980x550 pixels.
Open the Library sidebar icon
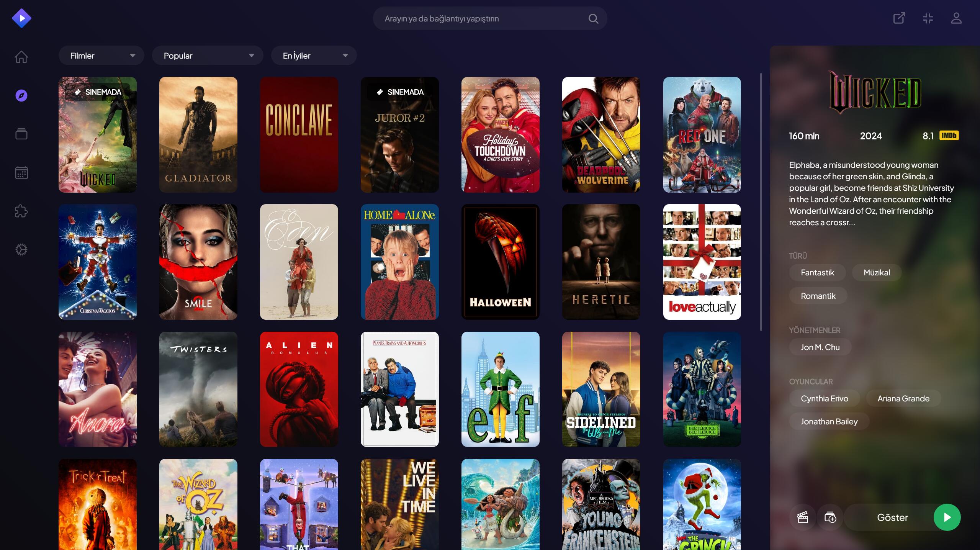click(x=21, y=134)
